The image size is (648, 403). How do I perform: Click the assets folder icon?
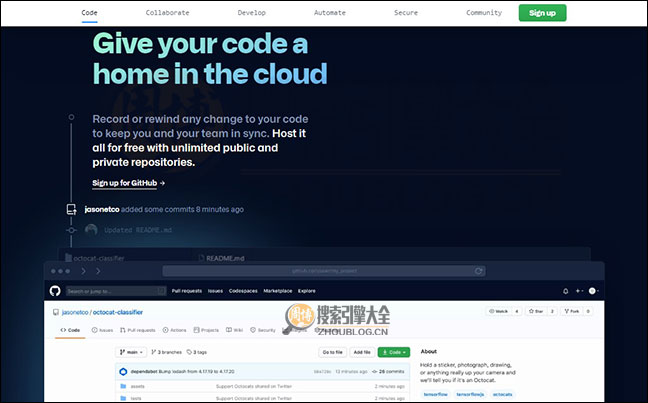tap(123, 386)
